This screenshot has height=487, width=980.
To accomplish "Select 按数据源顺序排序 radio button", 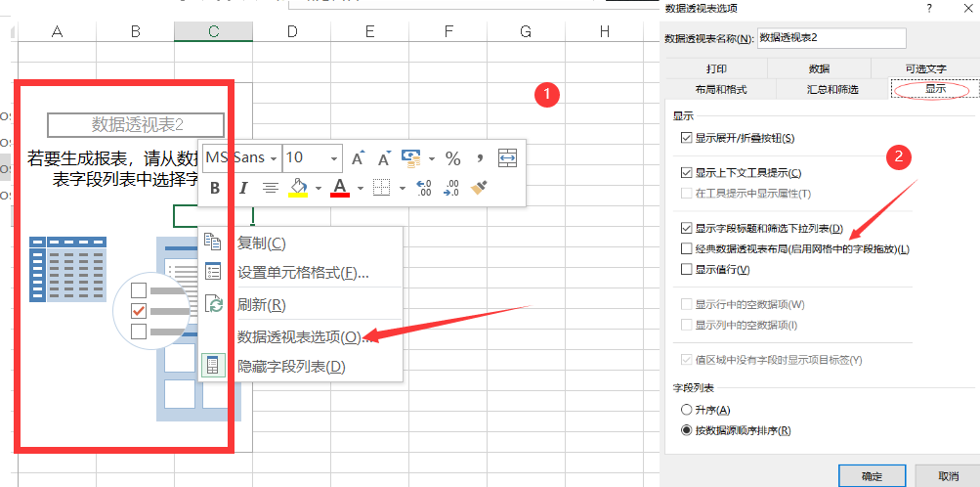I will pos(687,430).
